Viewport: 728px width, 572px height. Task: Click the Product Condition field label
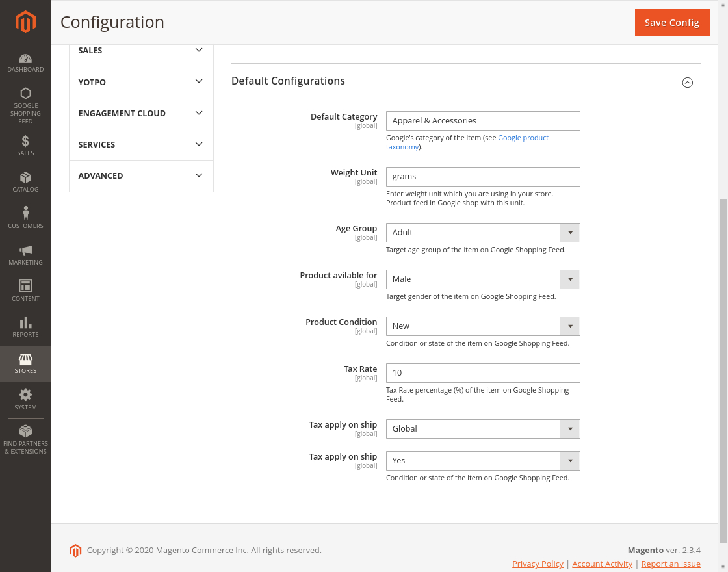341,322
